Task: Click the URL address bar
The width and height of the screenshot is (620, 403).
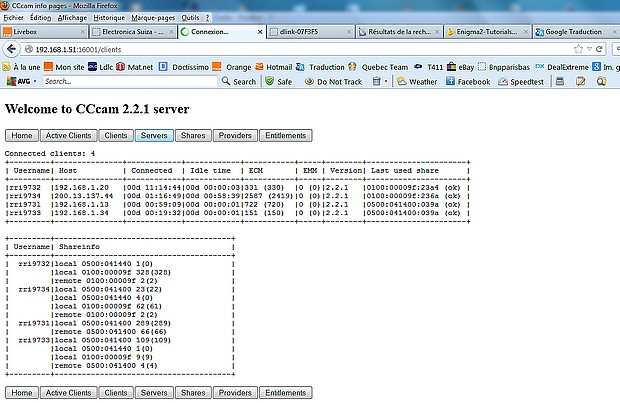Action: [300, 49]
